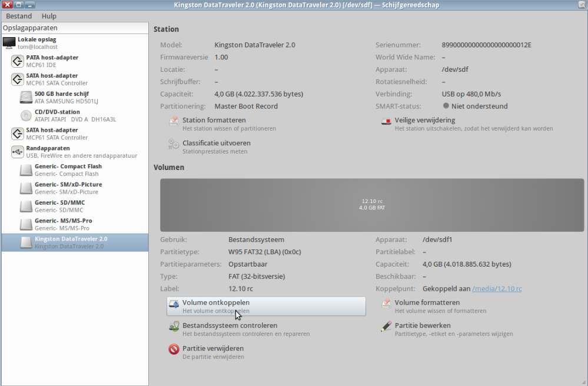This screenshot has width=588, height=386.
Task: Select Generic- MS/MS-Pro row
Action: (75, 224)
